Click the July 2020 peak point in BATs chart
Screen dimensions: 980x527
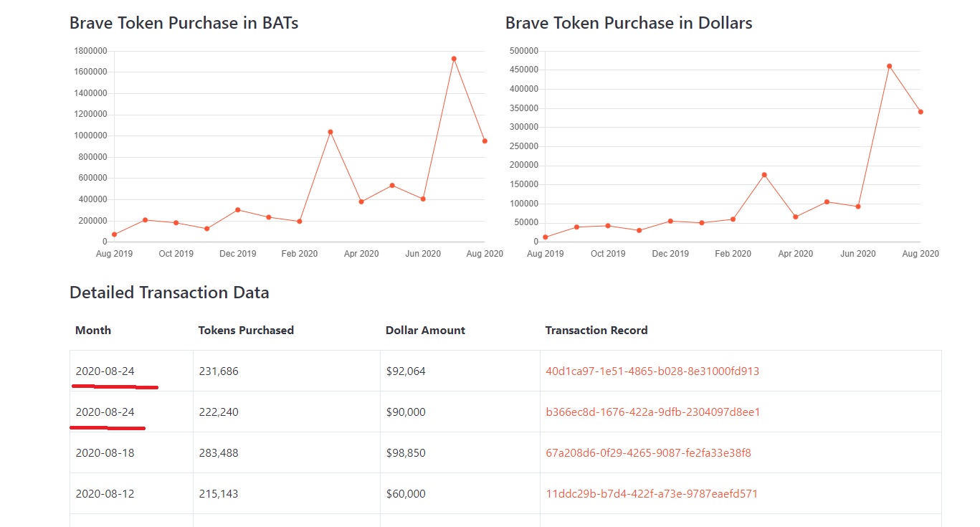pos(454,59)
